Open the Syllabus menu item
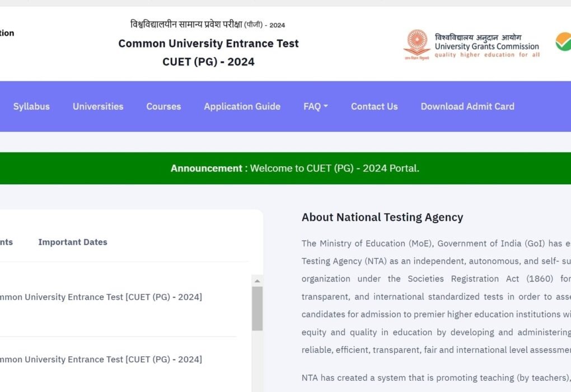Screen dimensions: 571x392 (x=31, y=106)
